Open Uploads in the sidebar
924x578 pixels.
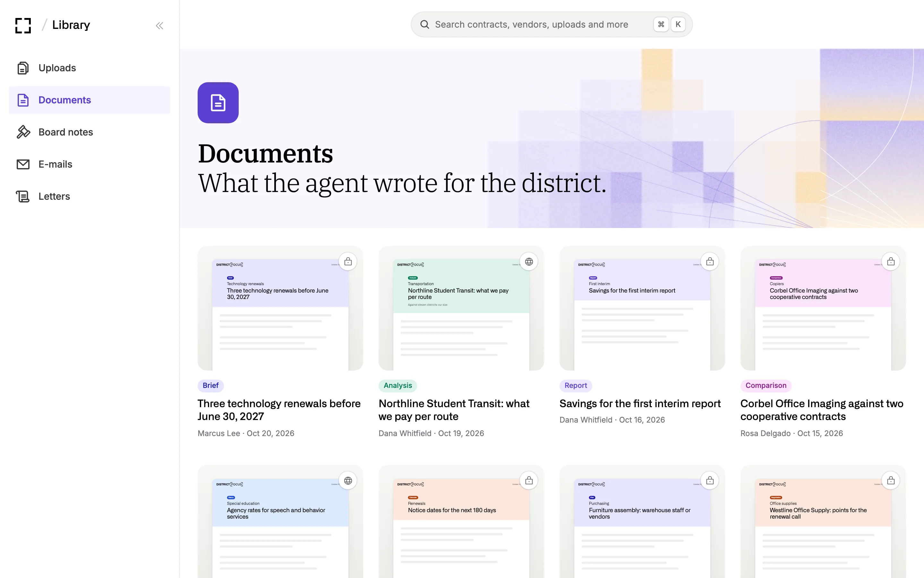89,68
